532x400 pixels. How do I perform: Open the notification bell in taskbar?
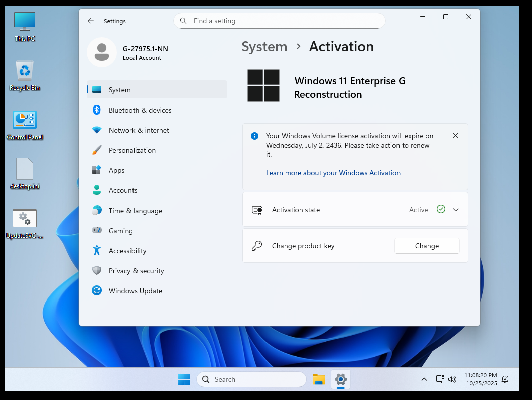tap(505, 379)
